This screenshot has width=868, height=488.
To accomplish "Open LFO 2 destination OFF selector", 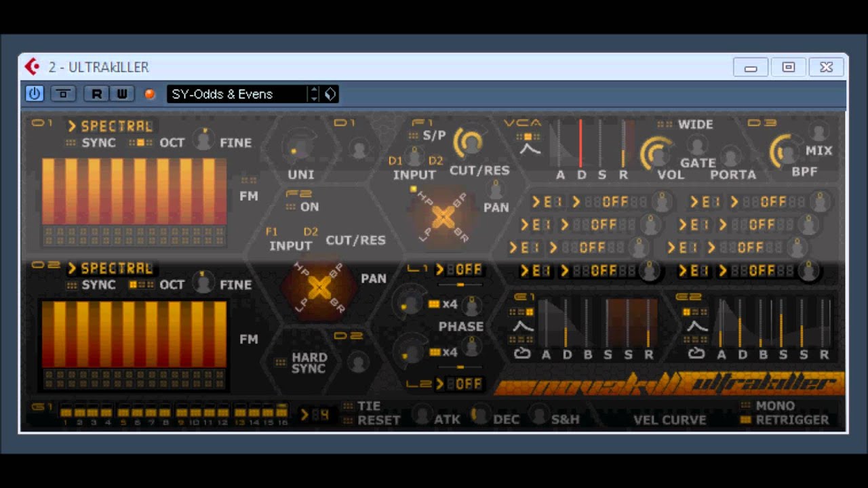I will [459, 384].
